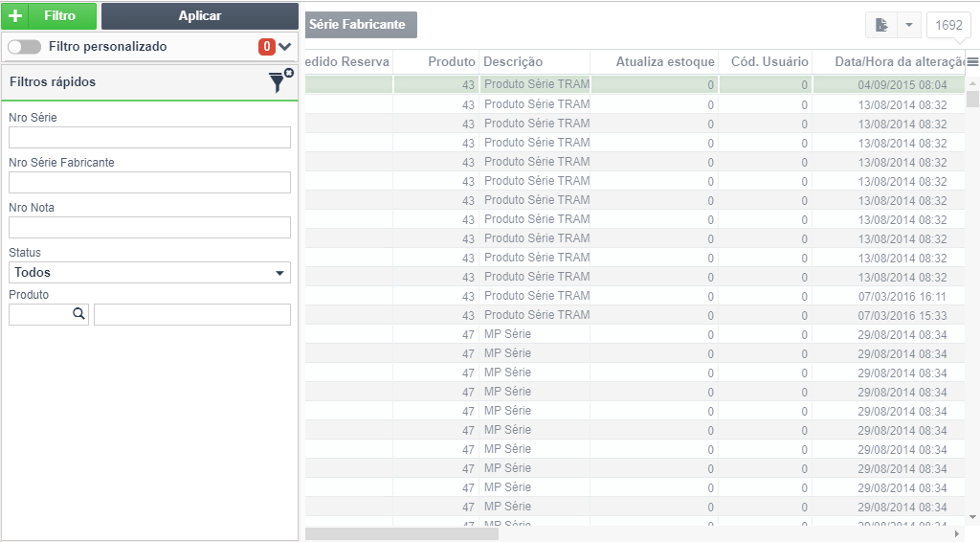Focus the Nro Nota input field
This screenshot has width=980, height=542.
click(x=149, y=228)
